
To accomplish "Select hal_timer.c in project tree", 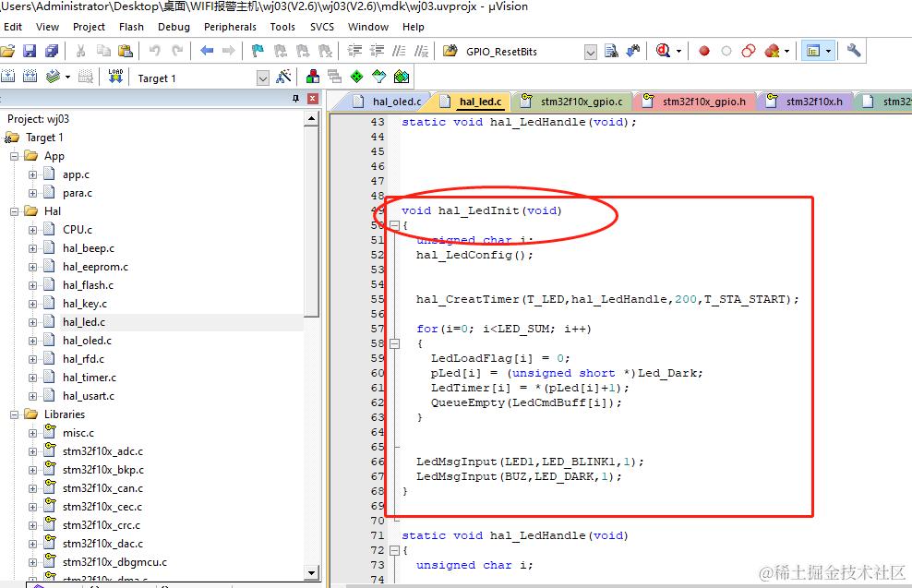I will point(90,378).
